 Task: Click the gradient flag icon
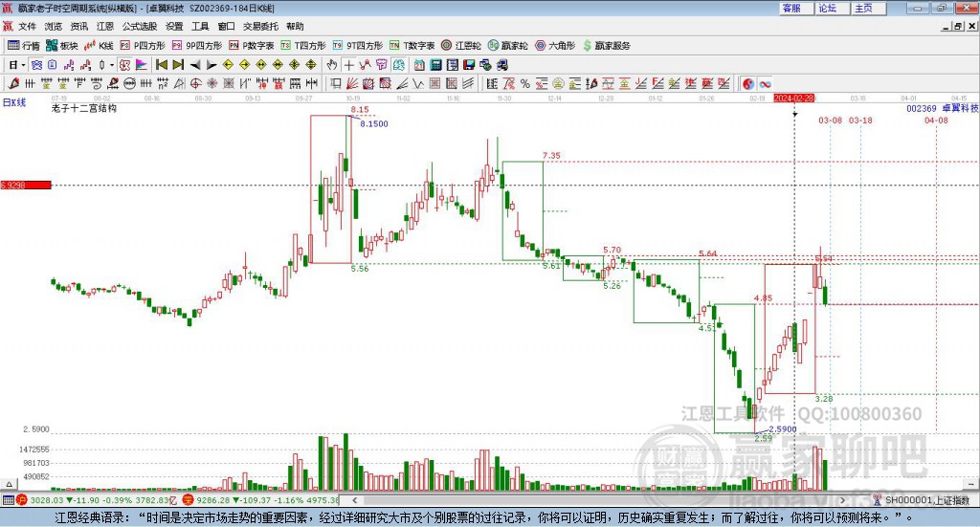142,65
